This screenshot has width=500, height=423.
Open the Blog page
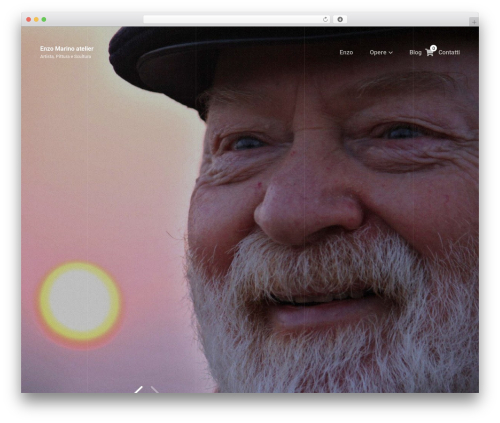[x=415, y=52]
